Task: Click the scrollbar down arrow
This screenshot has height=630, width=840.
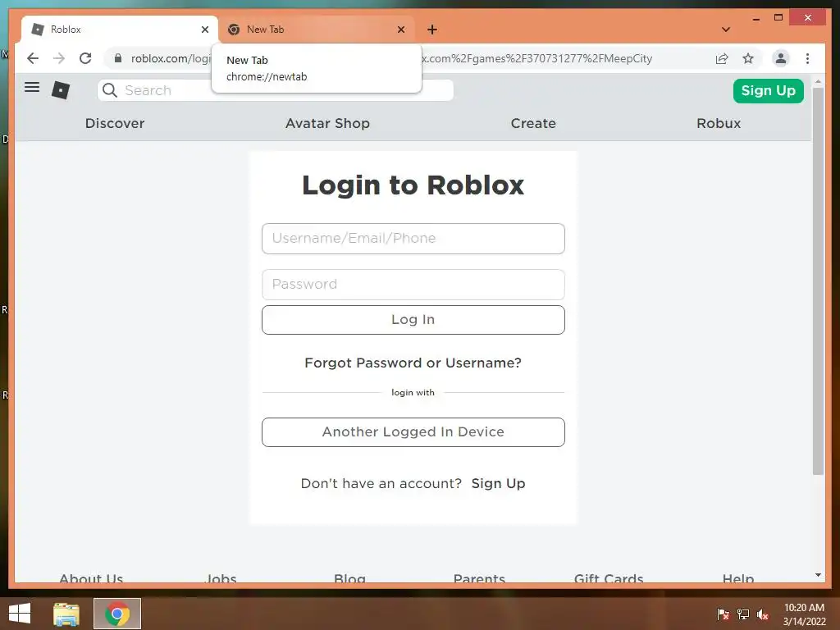Action: click(818, 575)
